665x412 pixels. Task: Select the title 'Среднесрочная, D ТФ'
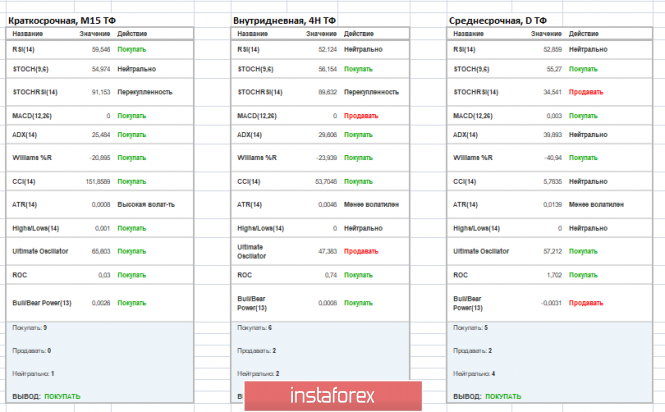point(497,20)
